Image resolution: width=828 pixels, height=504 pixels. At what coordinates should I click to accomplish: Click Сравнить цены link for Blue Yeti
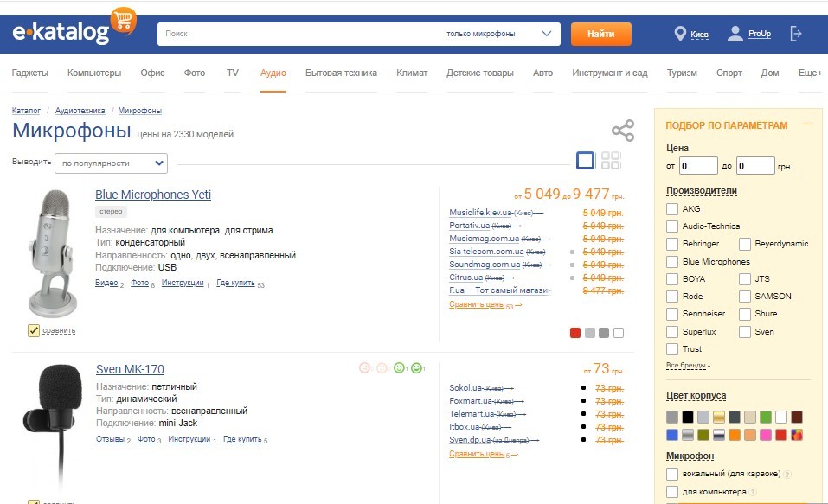click(477, 304)
